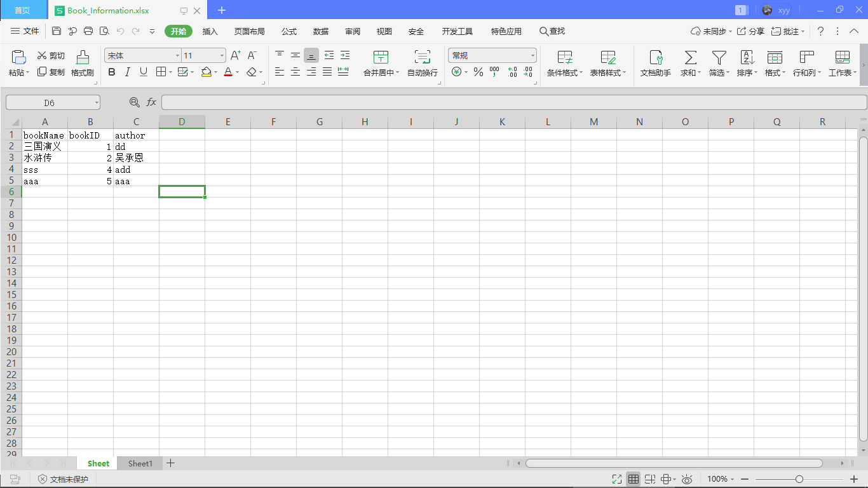Open the Insert (插入) ribbon tab

(210, 31)
